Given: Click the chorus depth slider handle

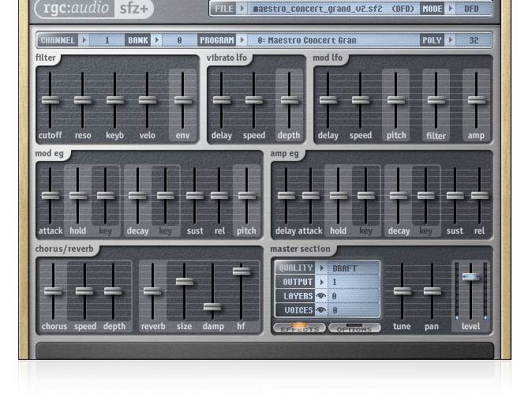Looking at the screenshot, I should 113,291.
